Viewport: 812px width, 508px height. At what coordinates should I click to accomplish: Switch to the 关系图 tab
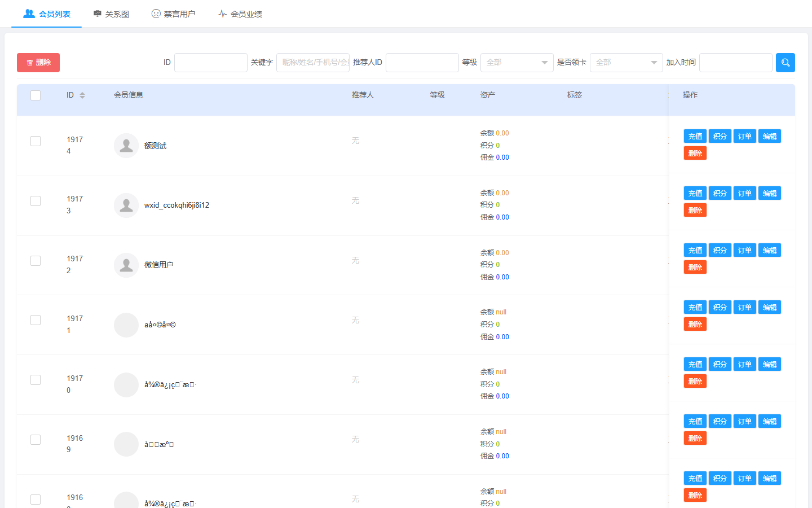pyautogui.click(x=111, y=14)
